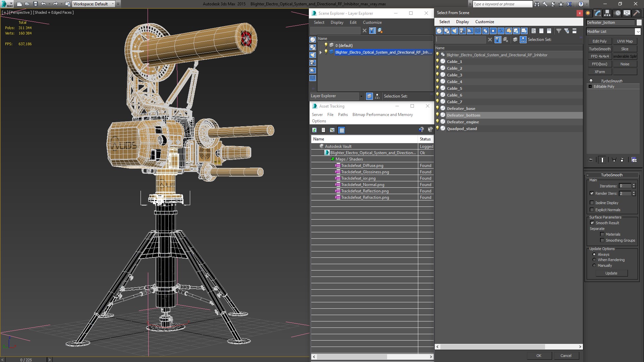
Task: Add the UVW Map modifier button
Action: 625,41
